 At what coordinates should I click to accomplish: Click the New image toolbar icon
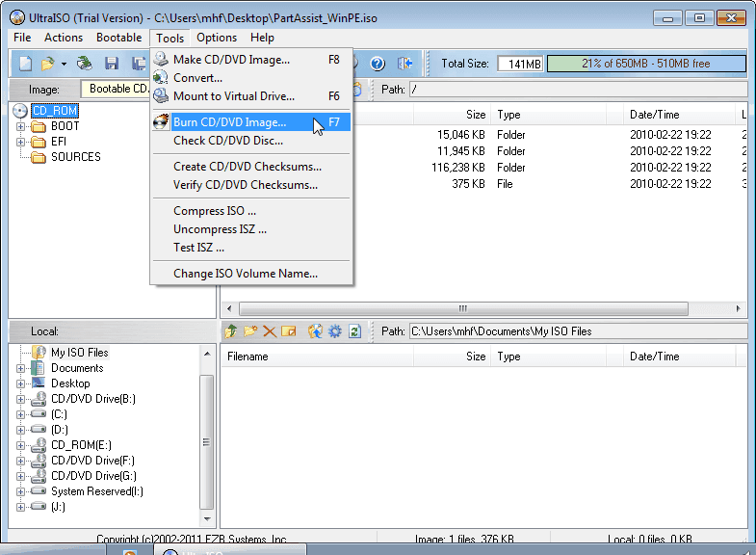[x=25, y=64]
